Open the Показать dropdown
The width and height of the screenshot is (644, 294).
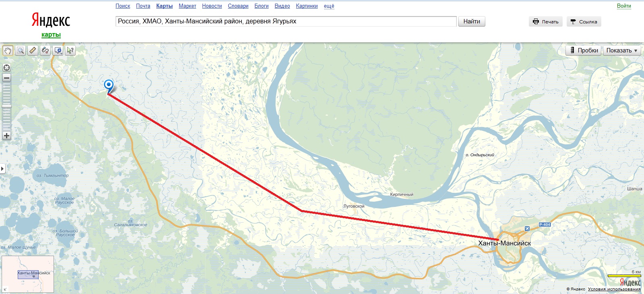[622, 50]
